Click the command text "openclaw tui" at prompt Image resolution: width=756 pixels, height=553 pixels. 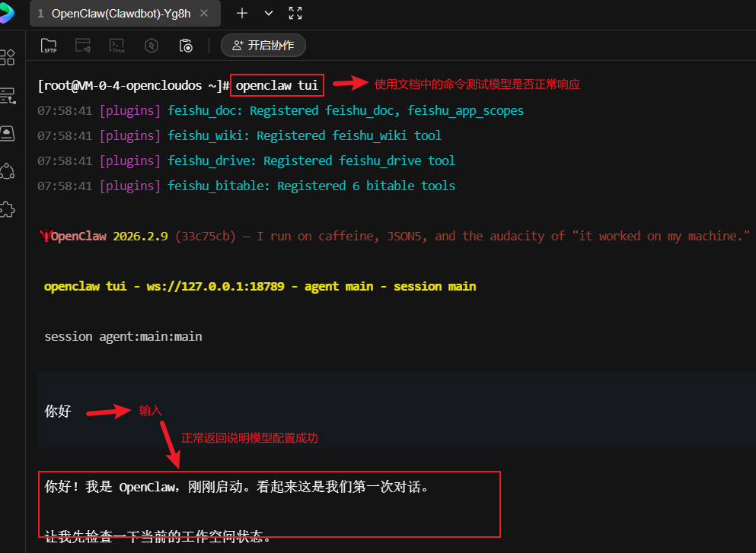pyautogui.click(x=277, y=86)
